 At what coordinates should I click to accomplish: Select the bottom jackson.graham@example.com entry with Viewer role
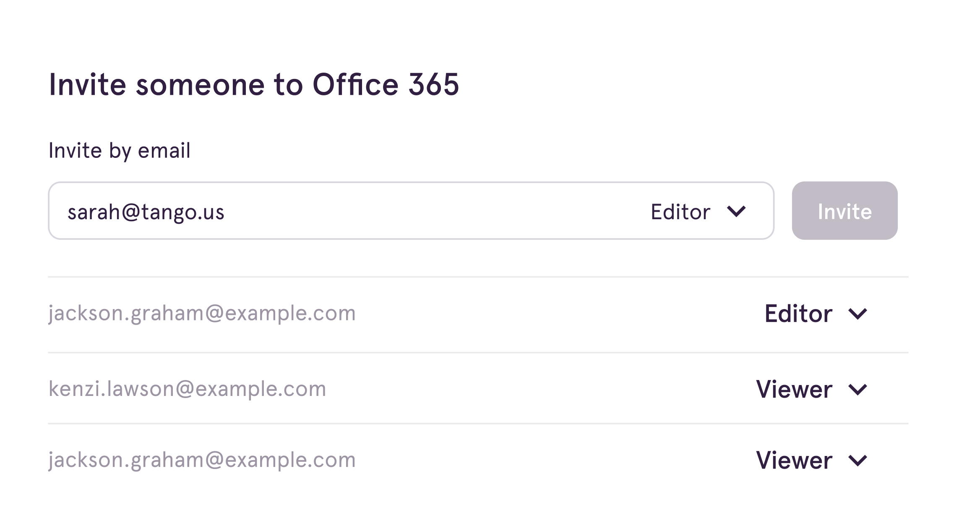[202, 460]
